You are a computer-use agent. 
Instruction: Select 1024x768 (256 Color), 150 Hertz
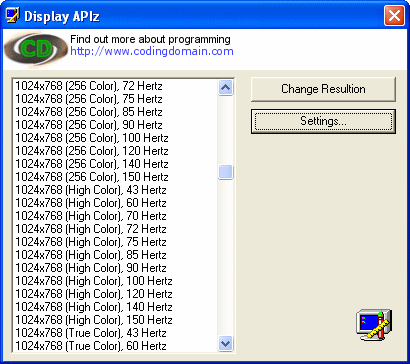click(115, 177)
